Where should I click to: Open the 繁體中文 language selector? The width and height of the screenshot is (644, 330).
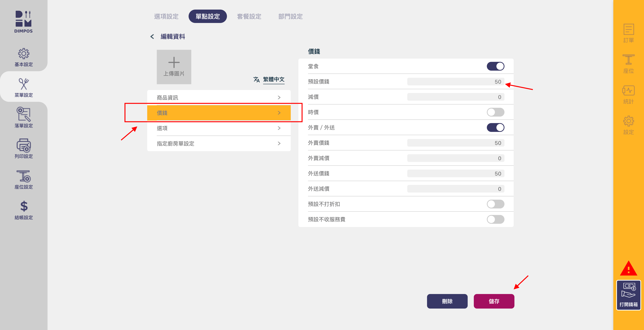[274, 79]
